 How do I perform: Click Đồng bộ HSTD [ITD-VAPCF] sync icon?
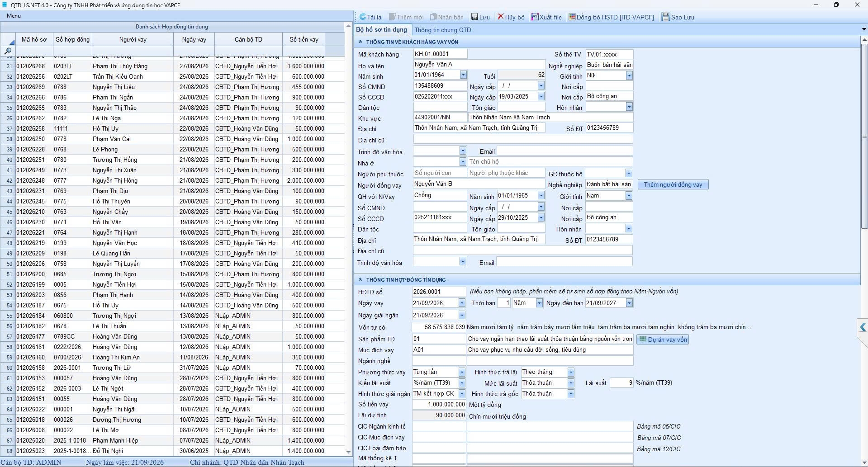click(x=572, y=17)
